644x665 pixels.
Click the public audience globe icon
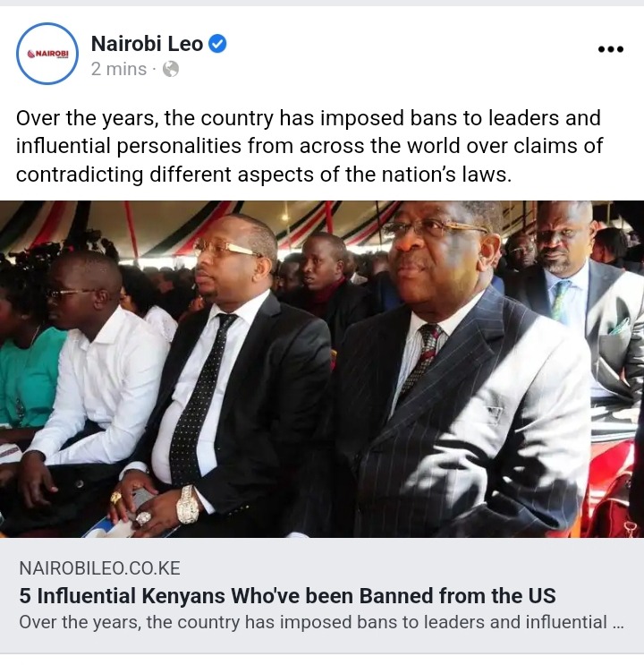tap(171, 69)
